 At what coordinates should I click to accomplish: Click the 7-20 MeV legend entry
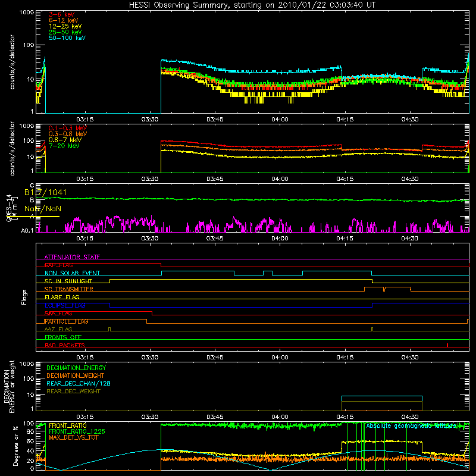point(64,146)
